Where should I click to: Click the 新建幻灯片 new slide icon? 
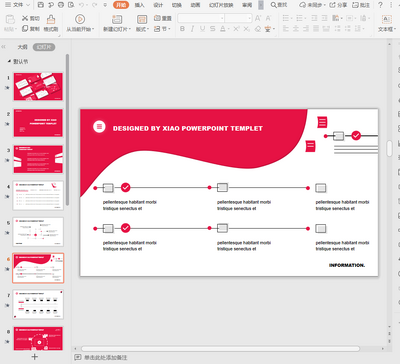coord(117,19)
